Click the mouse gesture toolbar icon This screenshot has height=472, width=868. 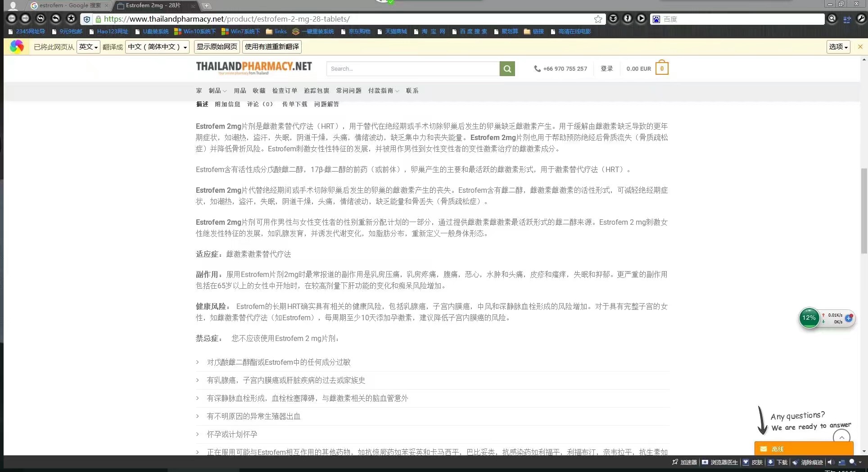point(627,18)
